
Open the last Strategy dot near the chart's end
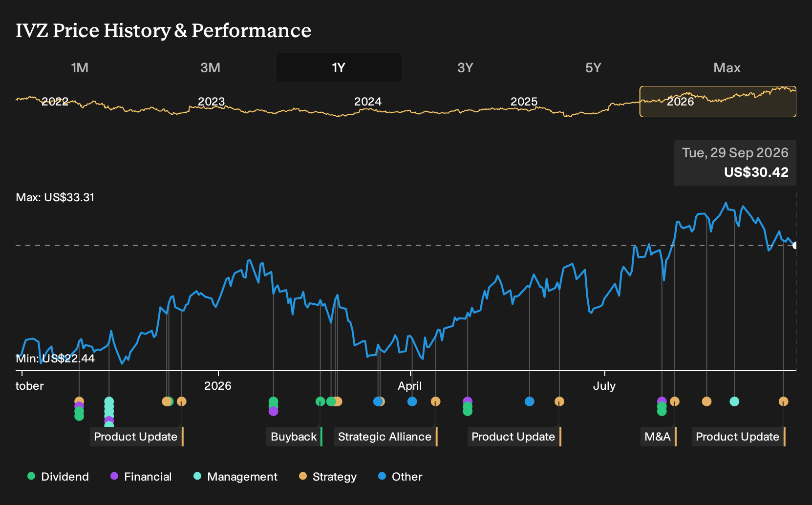point(784,401)
